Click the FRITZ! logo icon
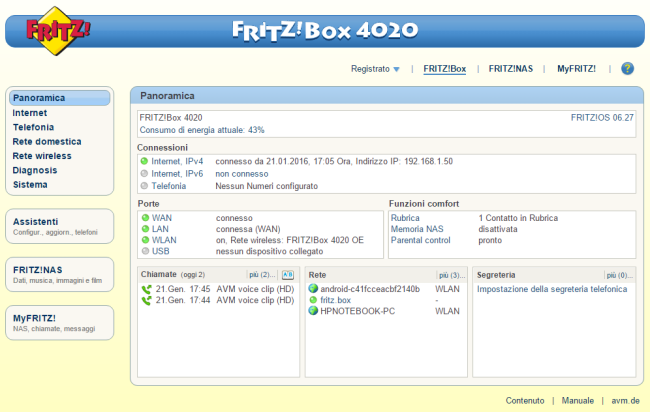The height and width of the screenshot is (412, 650). tap(57, 30)
